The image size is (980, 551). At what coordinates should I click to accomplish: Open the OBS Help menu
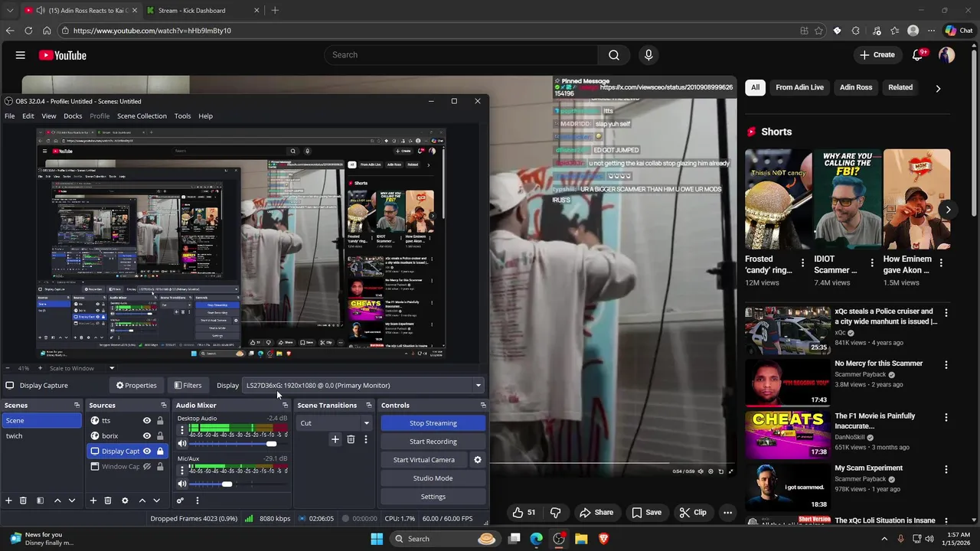[x=205, y=116]
